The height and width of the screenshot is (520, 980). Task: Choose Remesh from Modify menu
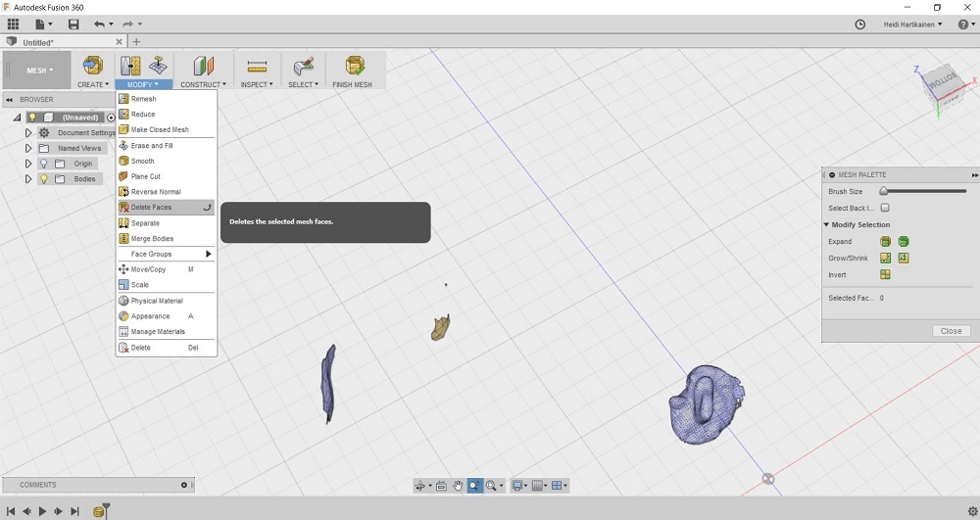pyautogui.click(x=167, y=99)
